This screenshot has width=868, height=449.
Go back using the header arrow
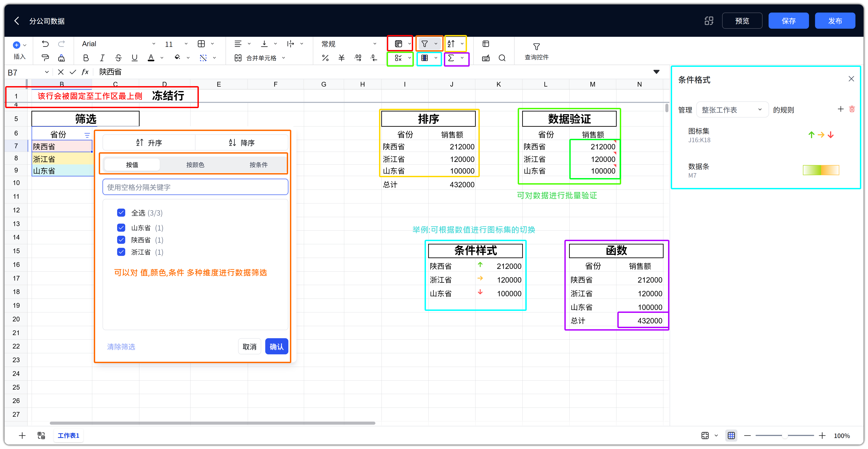(17, 21)
